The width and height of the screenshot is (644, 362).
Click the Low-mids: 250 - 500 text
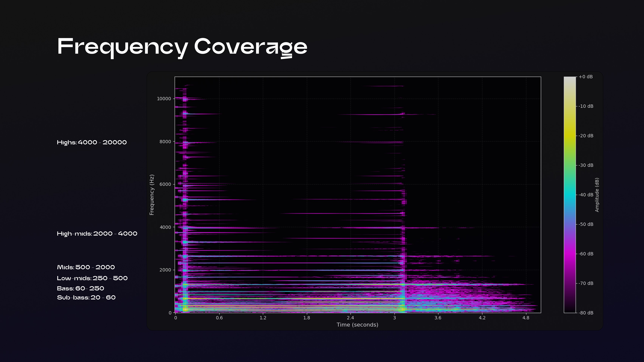tap(92, 278)
